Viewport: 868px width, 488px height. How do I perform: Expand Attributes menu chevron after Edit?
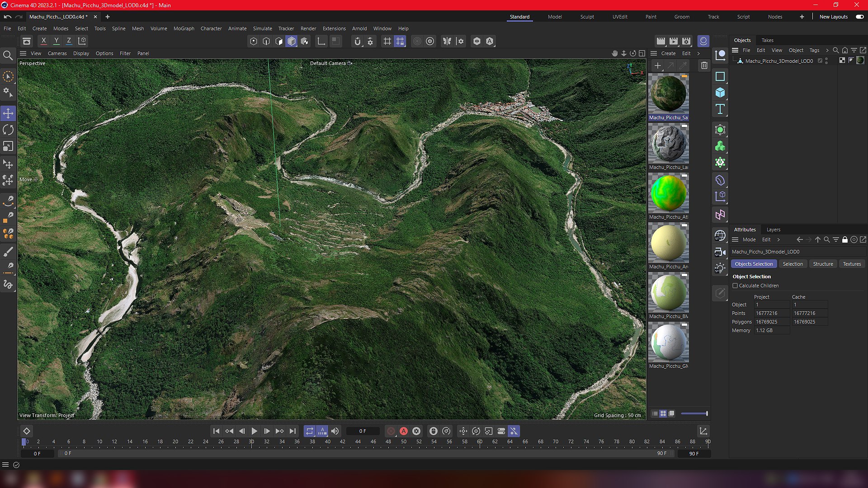pyautogui.click(x=778, y=239)
